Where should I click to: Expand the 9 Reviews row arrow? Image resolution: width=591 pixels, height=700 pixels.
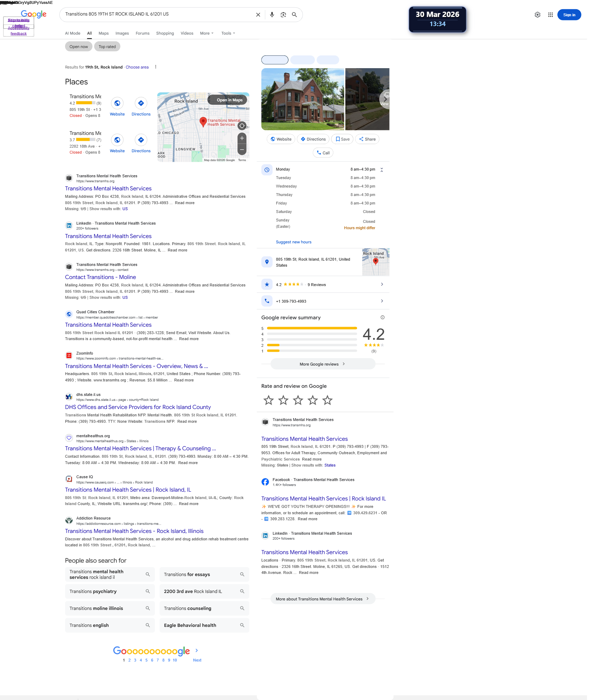pyautogui.click(x=382, y=284)
